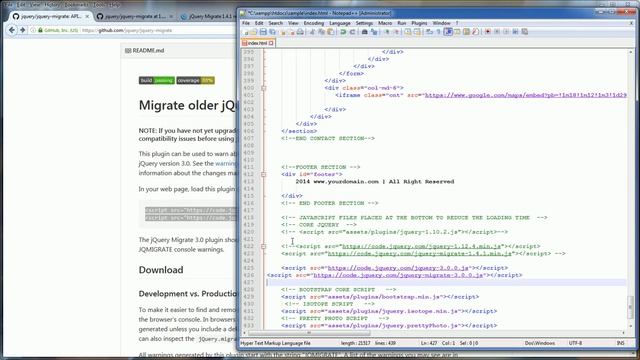Toggle INS mode in the status bar
Viewport: 640px width, 360px height.
[x=620, y=343]
